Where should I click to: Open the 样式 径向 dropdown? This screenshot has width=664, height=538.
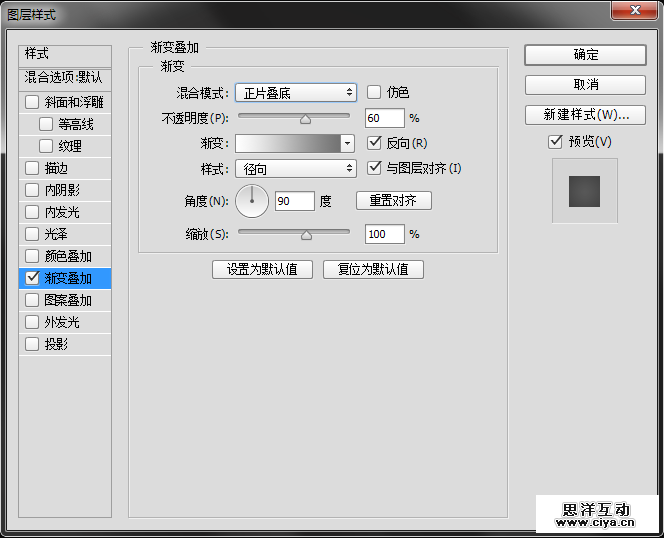click(296, 169)
